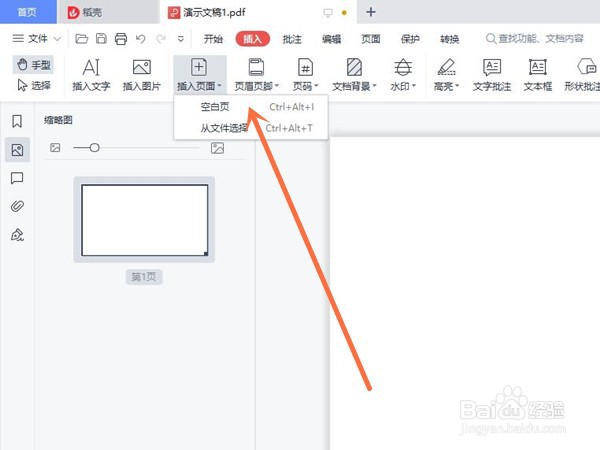Click the print icon
The image size is (600, 450).
(x=121, y=39)
